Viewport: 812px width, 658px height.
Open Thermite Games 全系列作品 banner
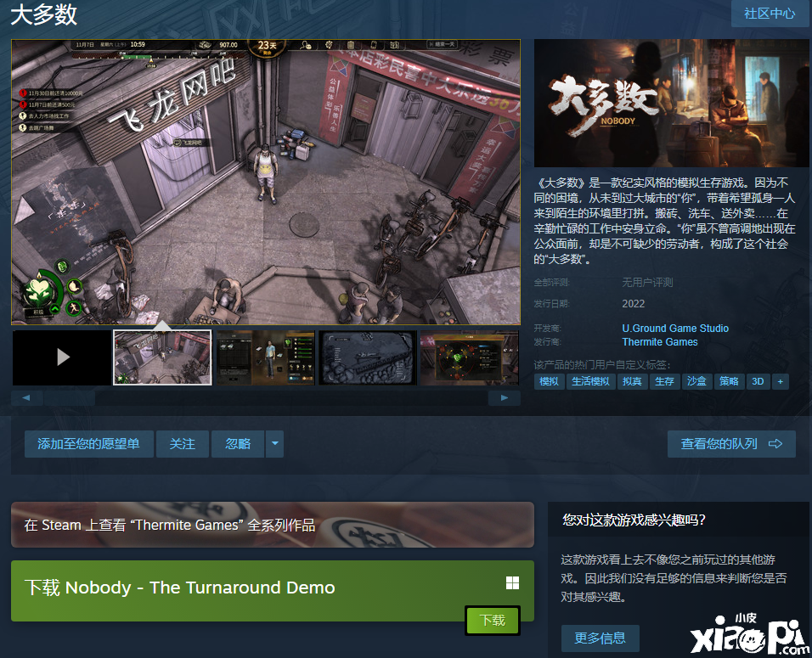(273, 525)
